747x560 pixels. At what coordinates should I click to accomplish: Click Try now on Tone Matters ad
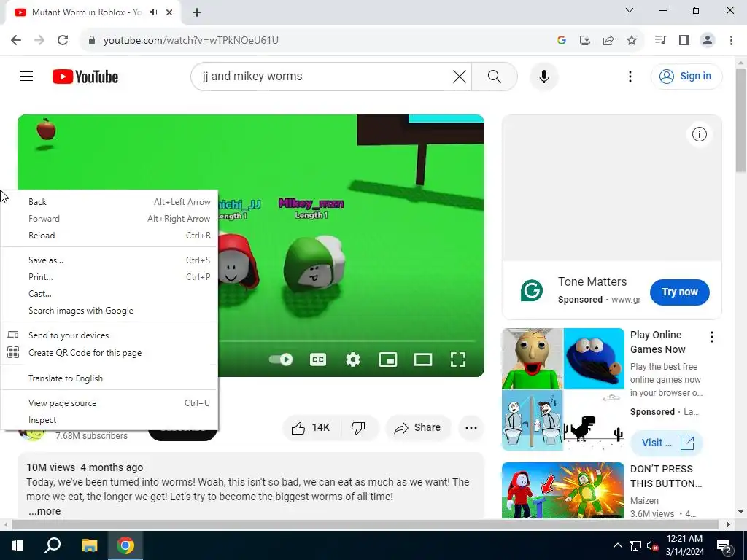click(x=679, y=292)
